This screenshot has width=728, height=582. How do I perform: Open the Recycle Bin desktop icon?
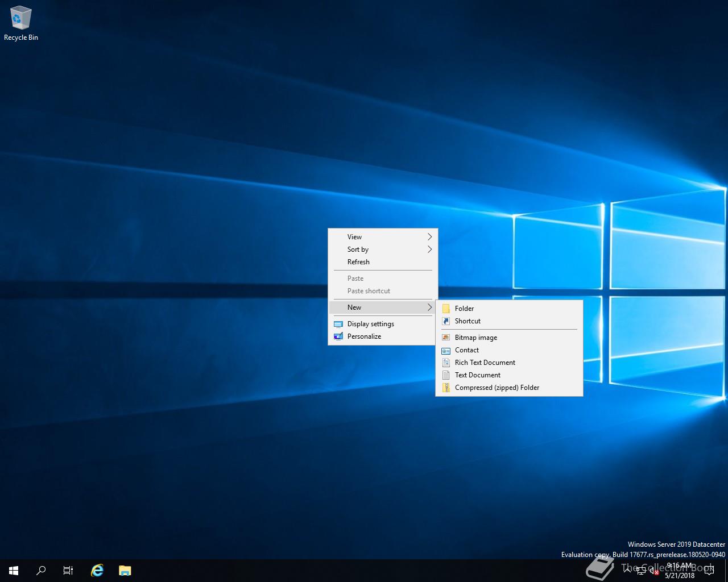(21, 23)
